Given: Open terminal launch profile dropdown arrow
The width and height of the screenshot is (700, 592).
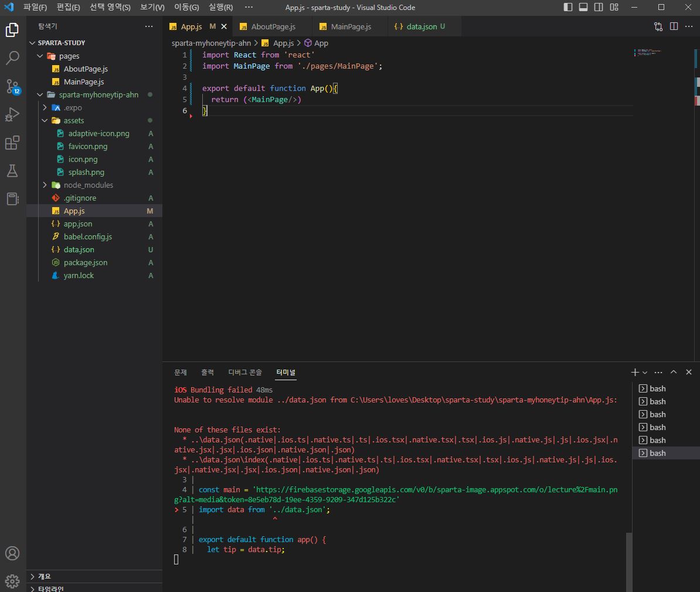Looking at the screenshot, I should 645,372.
